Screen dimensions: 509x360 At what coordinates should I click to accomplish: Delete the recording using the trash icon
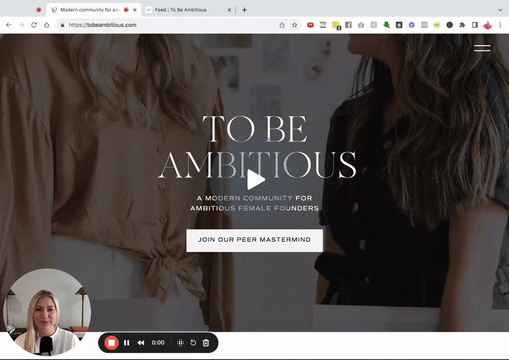coord(206,343)
